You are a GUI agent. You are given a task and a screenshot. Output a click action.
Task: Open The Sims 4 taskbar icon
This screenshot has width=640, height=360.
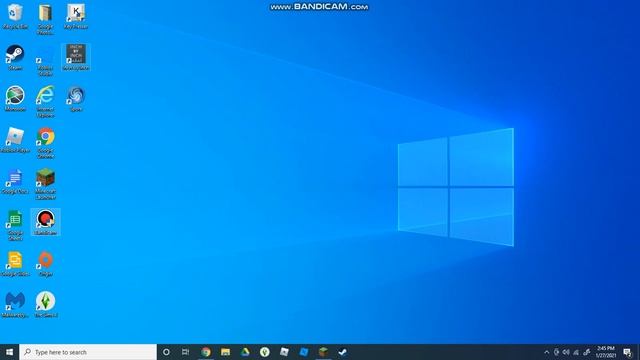pos(264,352)
